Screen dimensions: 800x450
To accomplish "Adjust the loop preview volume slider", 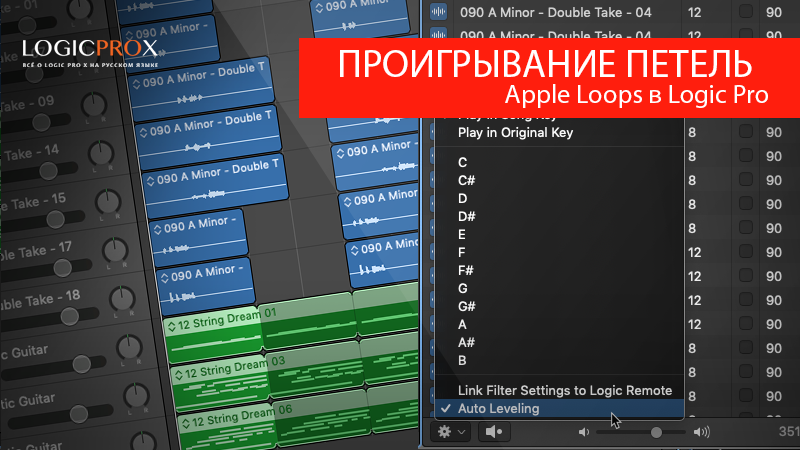I will tap(656, 432).
